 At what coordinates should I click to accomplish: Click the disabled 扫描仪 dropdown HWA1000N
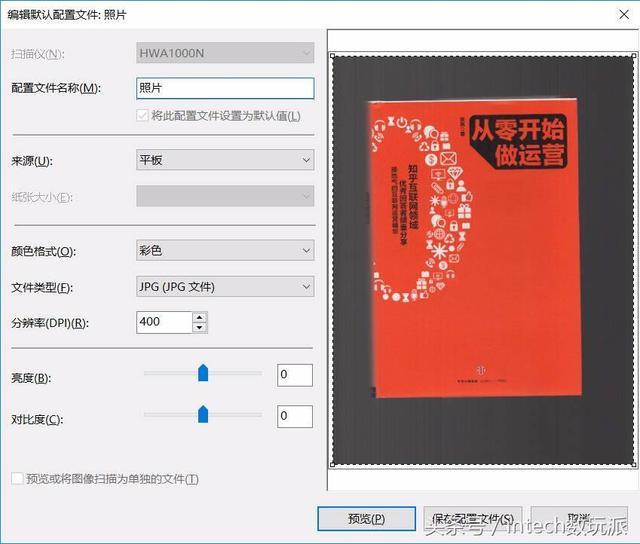click(225, 53)
